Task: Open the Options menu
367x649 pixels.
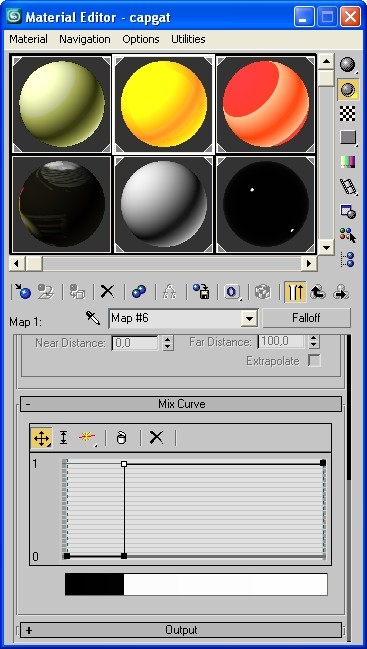Action: tap(141, 39)
